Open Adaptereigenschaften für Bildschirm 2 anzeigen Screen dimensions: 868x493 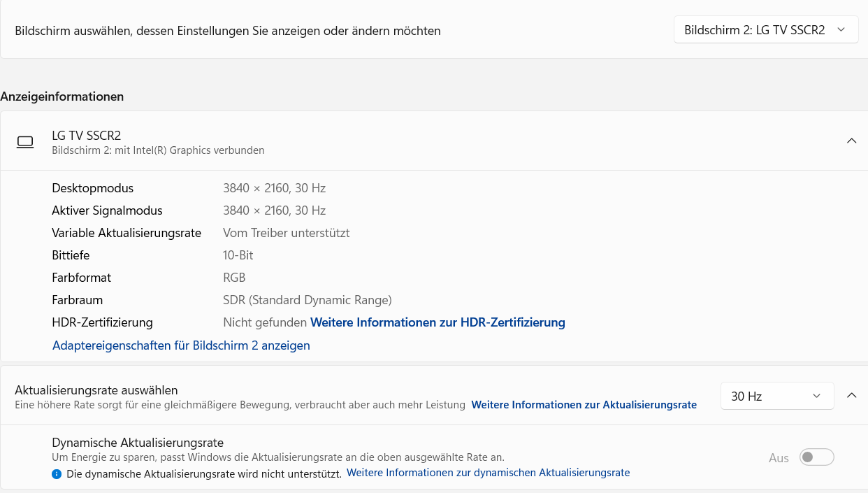181,345
